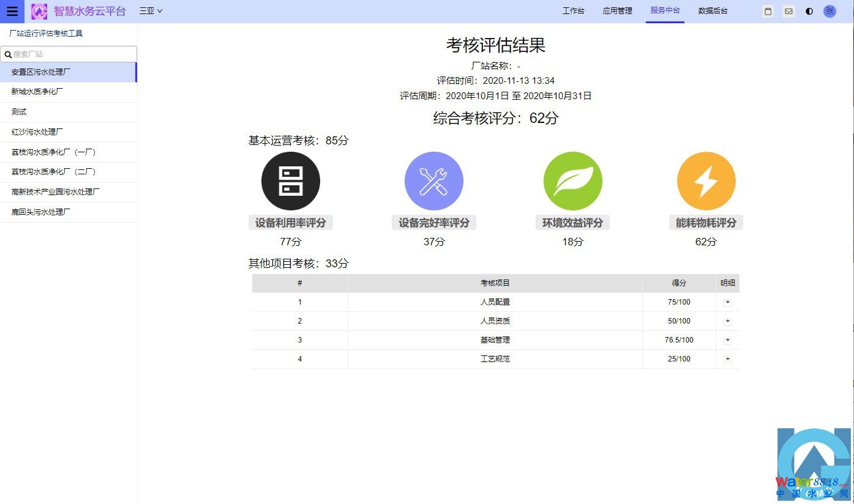Click the 搜索厂站 search field
The width and height of the screenshot is (854, 504).
[72, 54]
